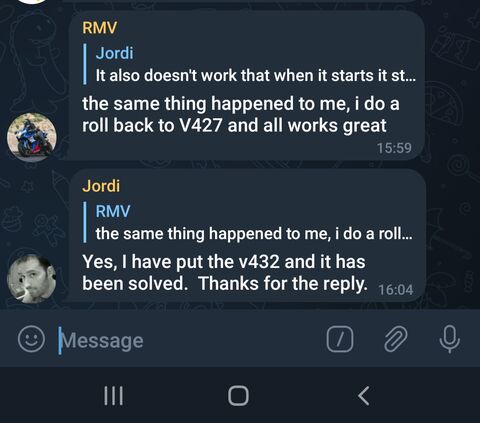The width and height of the screenshot is (480, 423).
Task: Open RMV's motorcycle profile avatar
Action: click(x=32, y=137)
